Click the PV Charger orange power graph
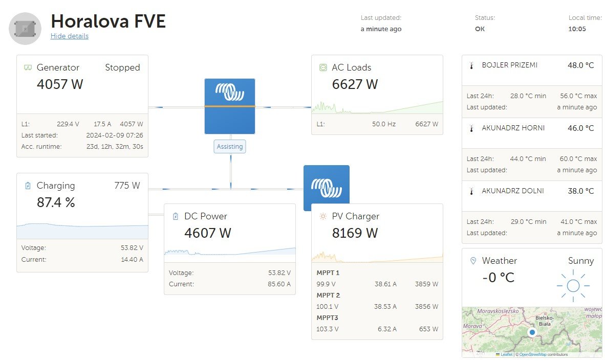 [377, 257]
